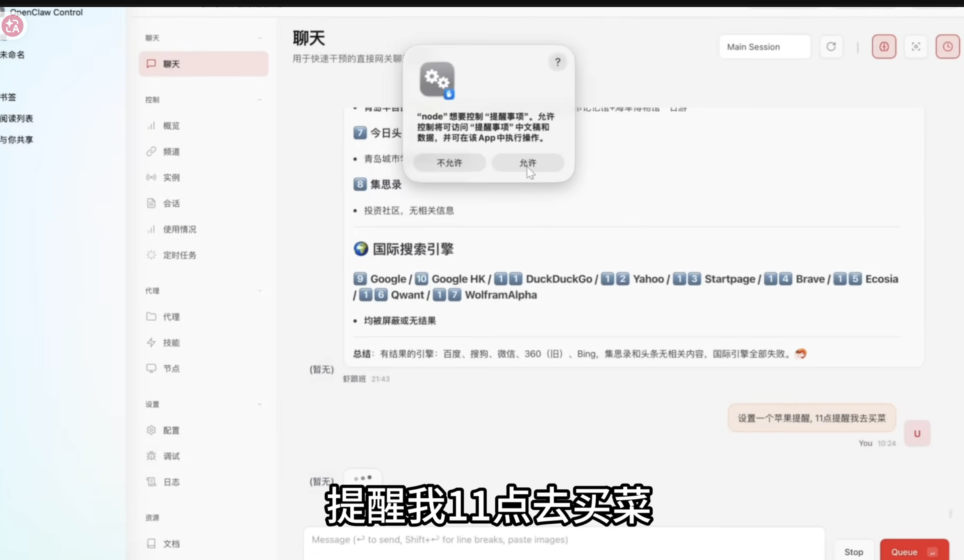Open 技能 skills lightning icon item
The image size is (964, 560).
(x=171, y=342)
